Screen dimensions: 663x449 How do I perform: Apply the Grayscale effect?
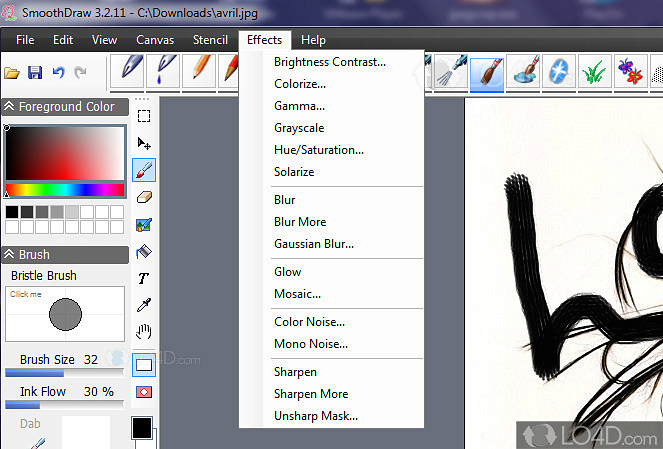(x=332, y=128)
